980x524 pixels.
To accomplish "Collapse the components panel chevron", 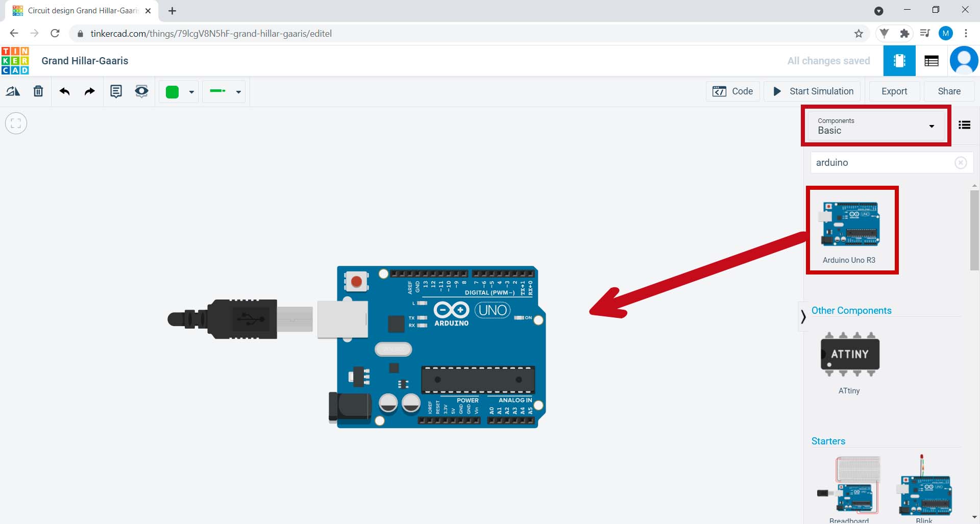I will tap(803, 317).
